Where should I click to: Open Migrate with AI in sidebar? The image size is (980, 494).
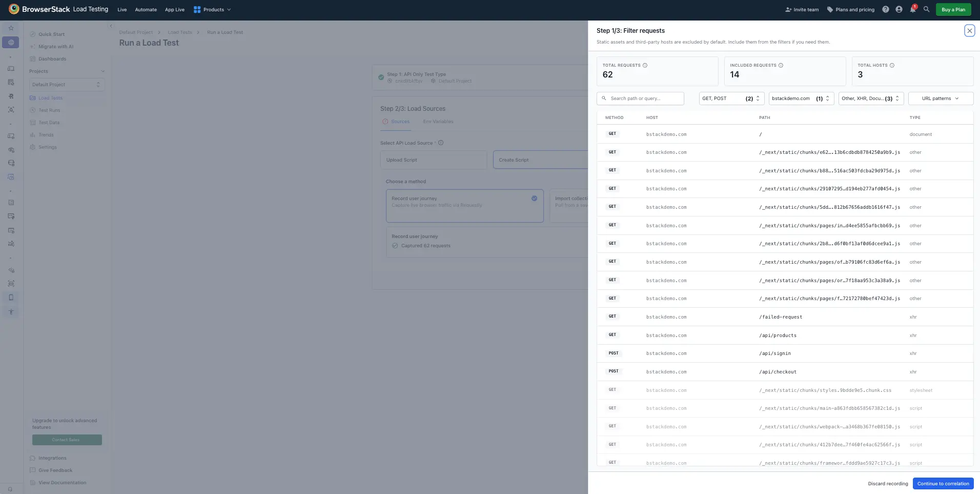[56, 47]
